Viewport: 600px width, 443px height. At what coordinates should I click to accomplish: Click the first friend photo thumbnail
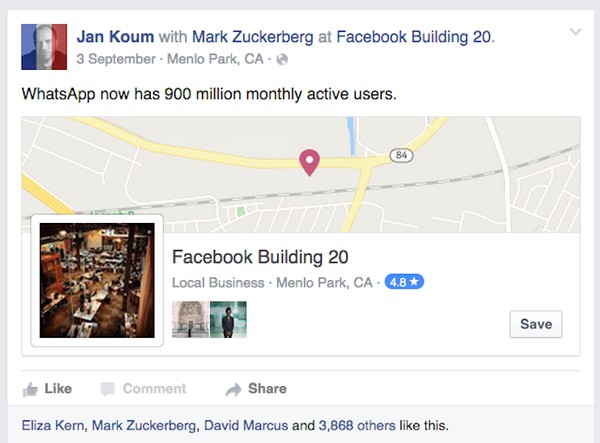[x=190, y=320]
